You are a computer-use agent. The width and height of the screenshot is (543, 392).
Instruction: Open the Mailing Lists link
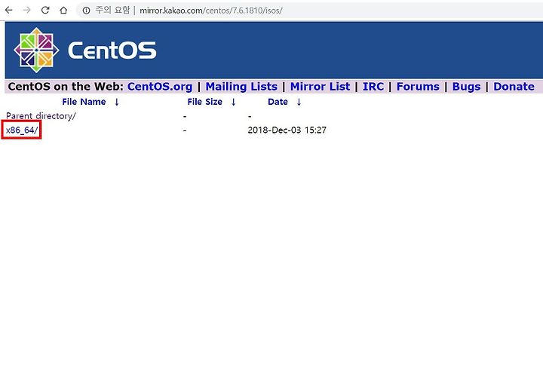pyautogui.click(x=241, y=87)
